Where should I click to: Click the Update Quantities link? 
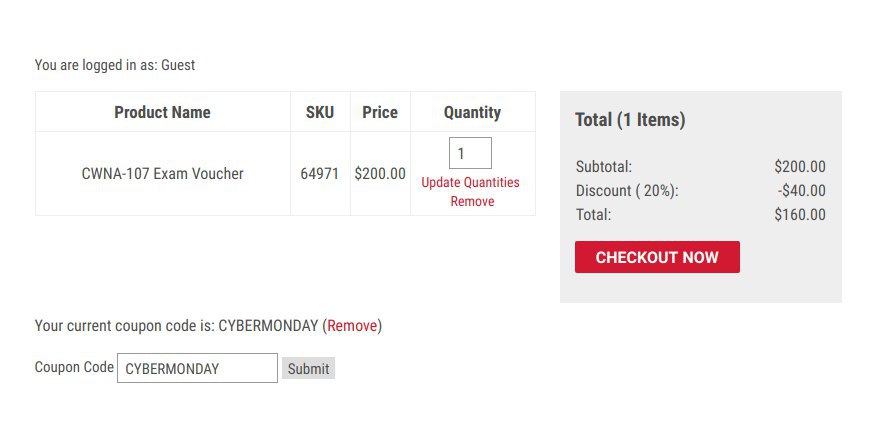coord(470,182)
